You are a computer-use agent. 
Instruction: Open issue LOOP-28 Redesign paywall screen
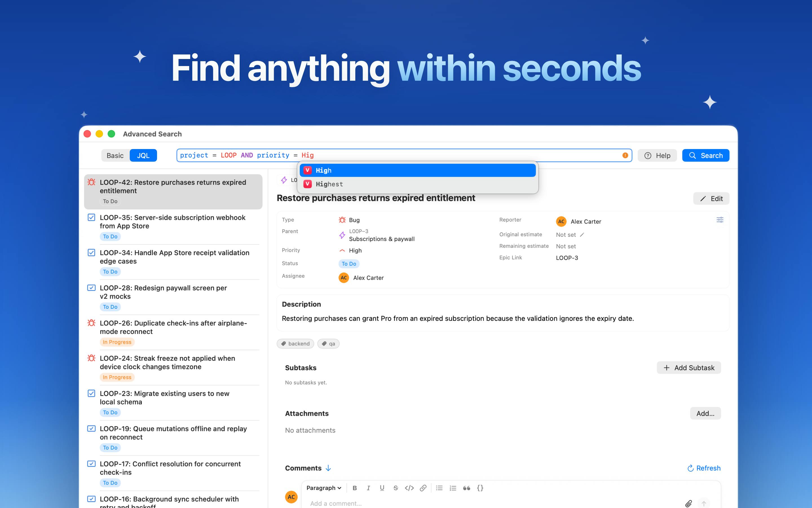(173, 297)
